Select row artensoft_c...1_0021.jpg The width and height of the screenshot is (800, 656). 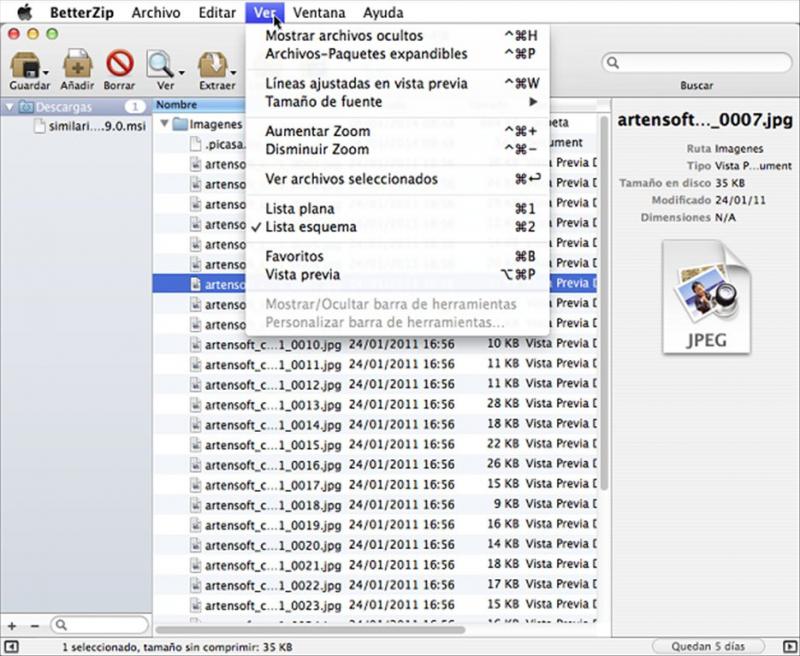(375, 565)
